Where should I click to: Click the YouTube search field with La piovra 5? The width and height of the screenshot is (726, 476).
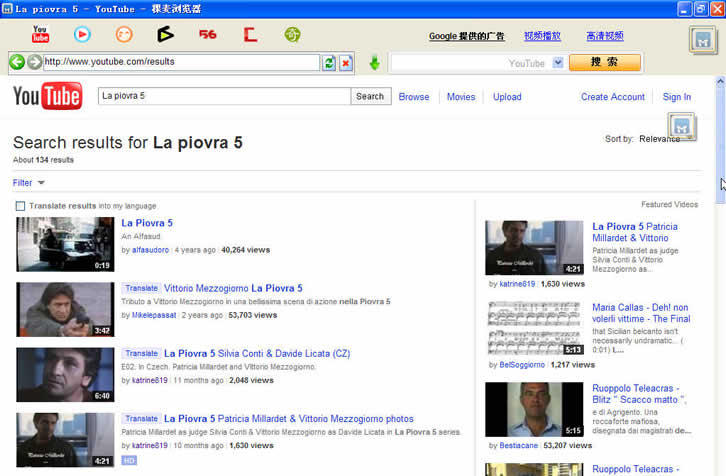(x=224, y=96)
